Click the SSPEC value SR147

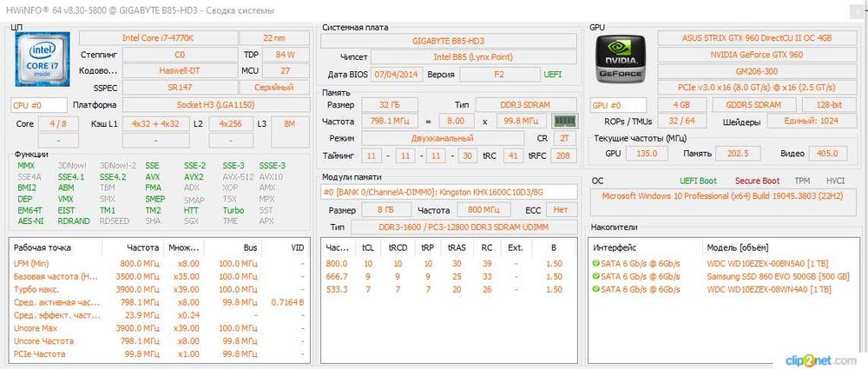click(180, 88)
